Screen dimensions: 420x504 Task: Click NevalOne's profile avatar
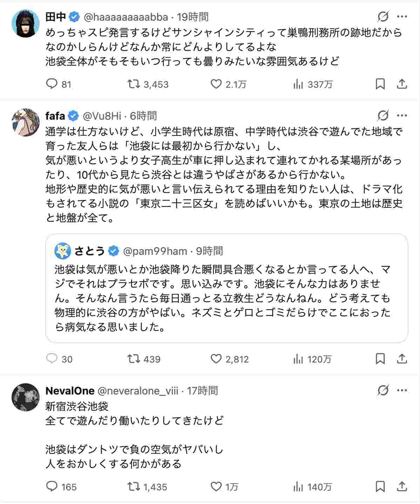(x=26, y=397)
